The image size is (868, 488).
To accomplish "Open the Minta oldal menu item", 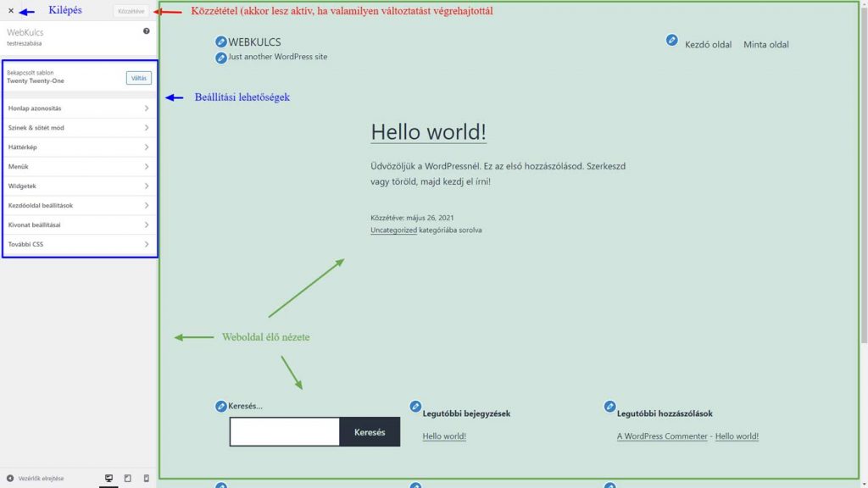I will 765,45.
